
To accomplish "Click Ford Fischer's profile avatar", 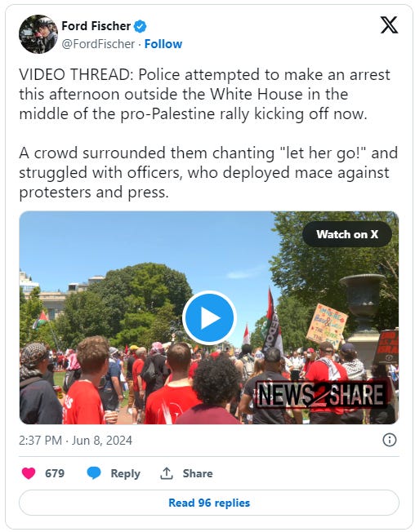I will (38, 34).
